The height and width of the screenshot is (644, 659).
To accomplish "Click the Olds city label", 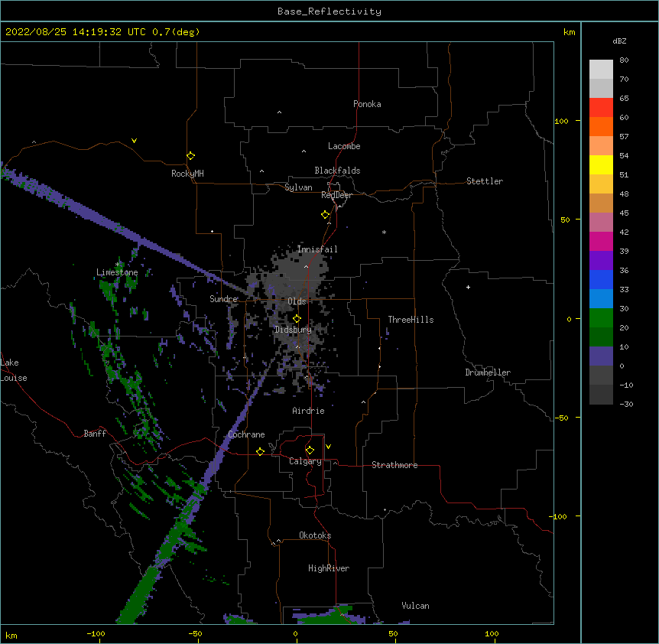I will tap(297, 301).
